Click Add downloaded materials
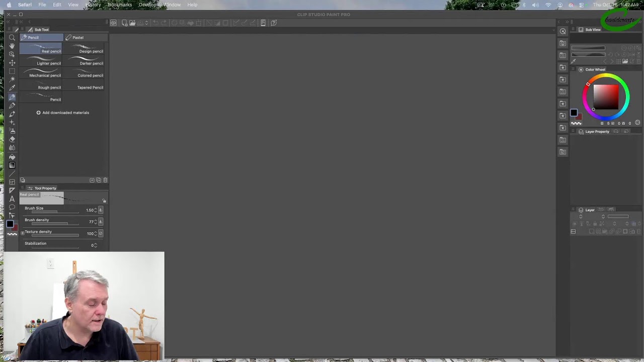Viewport: 644px width, 362px height. 62,113
